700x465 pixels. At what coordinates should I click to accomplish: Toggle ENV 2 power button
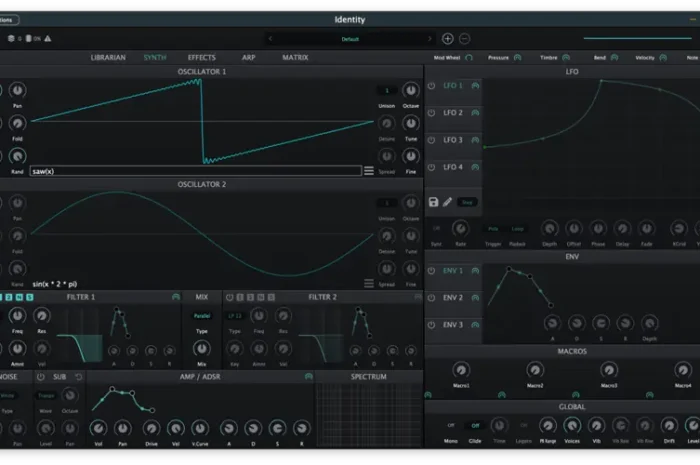point(431,298)
